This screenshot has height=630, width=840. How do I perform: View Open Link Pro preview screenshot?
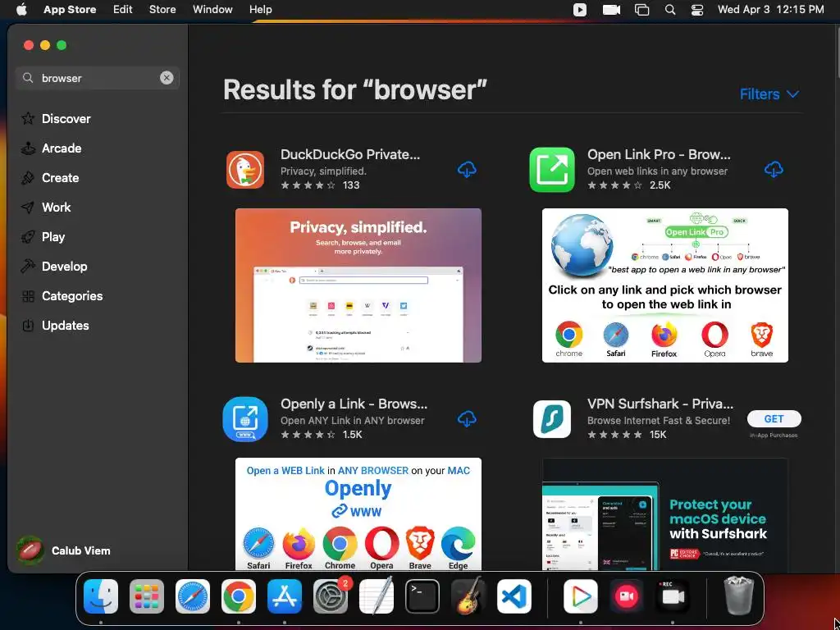[x=664, y=285]
